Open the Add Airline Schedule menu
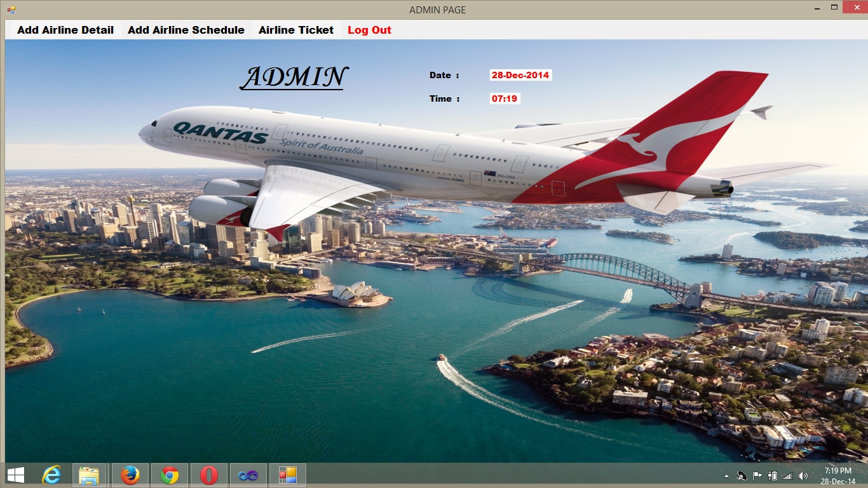Screen dimensions: 868x488 [x=186, y=29]
